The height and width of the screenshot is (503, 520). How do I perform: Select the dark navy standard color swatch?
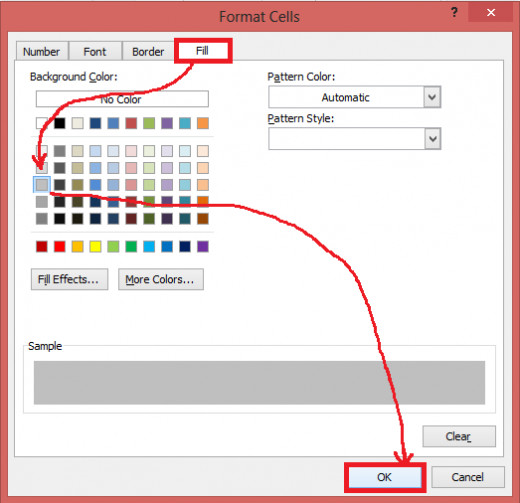[x=185, y=247]
